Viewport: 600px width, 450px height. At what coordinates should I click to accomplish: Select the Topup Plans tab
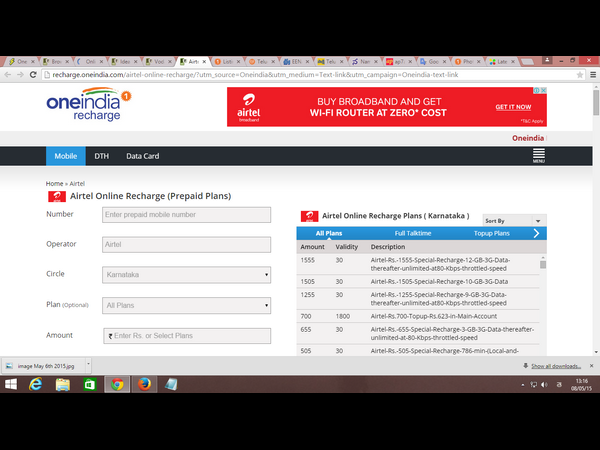[x=491, y=233]
